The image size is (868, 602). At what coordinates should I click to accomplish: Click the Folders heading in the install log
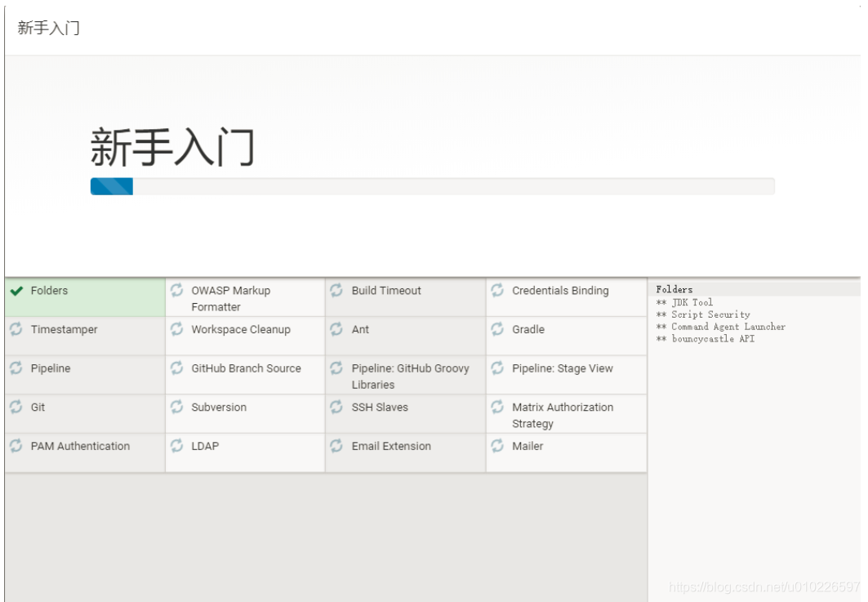coord(674,289)
